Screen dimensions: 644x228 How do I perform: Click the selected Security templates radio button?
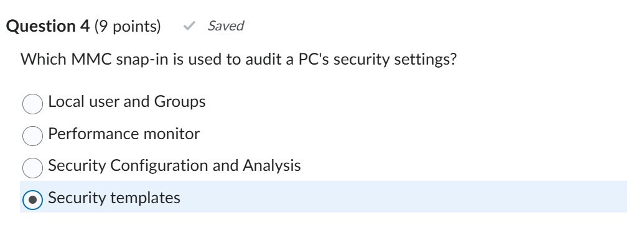coord(32,199)
